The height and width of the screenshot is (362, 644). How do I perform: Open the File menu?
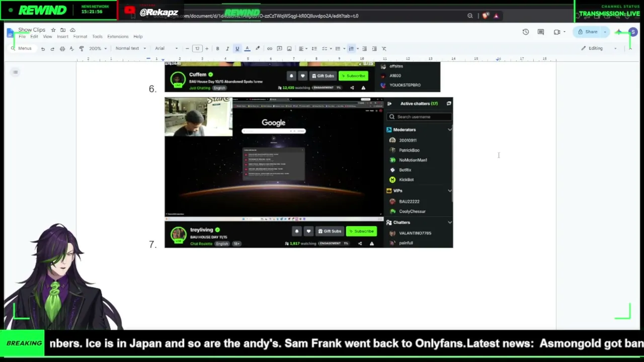(22, 37)
